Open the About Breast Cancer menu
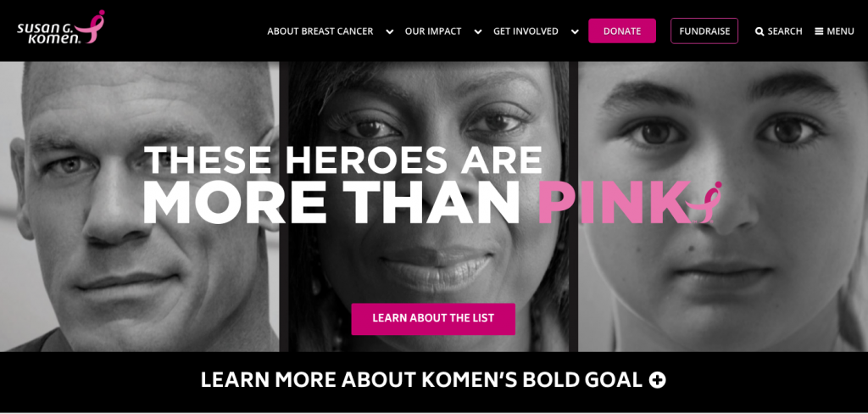Screen dimensions: 868x414 click(320, 31)
